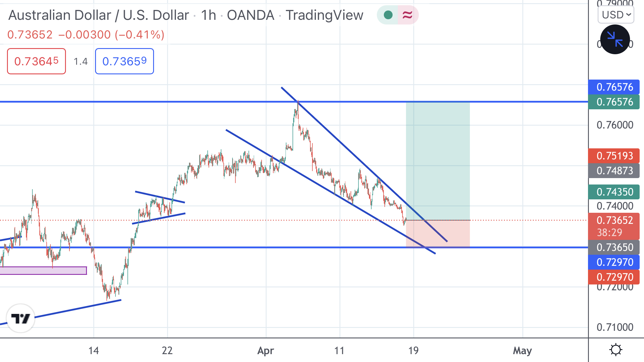The width and height of the screenshot is (644, 362).
Task: Click Australian Dollar / U.S. Dollar title
Action: point(99,15)
